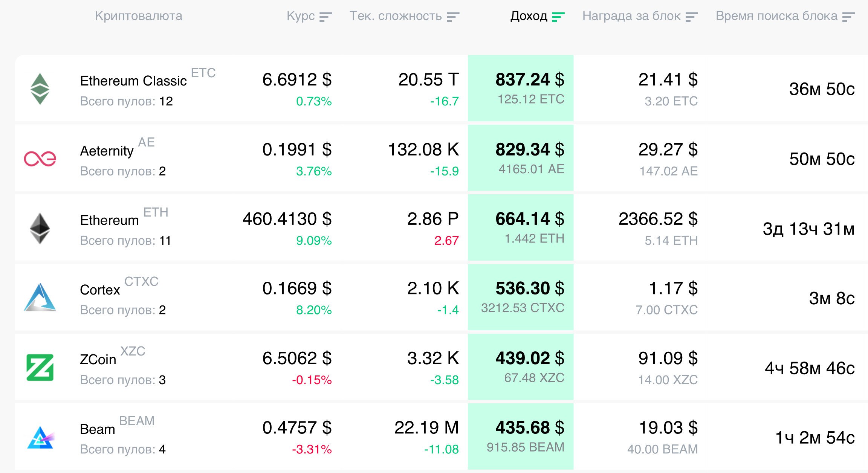Click the 1ч 2м 54с block time
Image resolution: width=868 pixels, height=473 pixels.
pyautogui.click(x=815, y=438)
